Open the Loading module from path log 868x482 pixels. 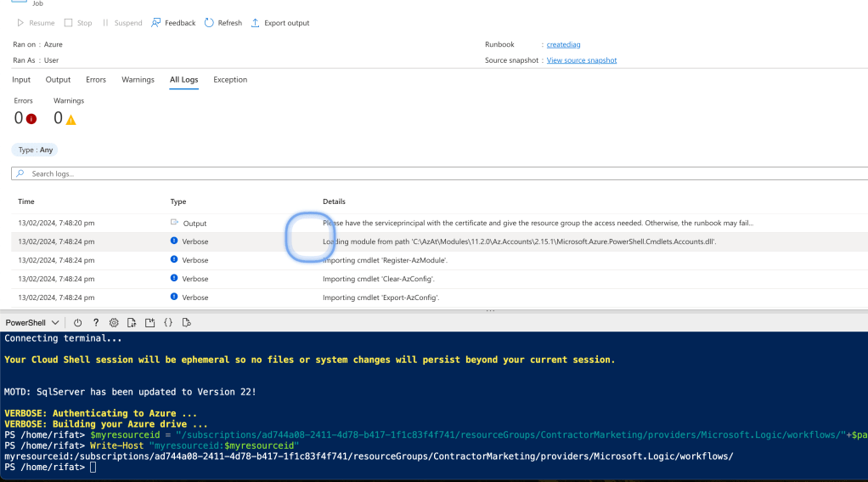point(519,241)
